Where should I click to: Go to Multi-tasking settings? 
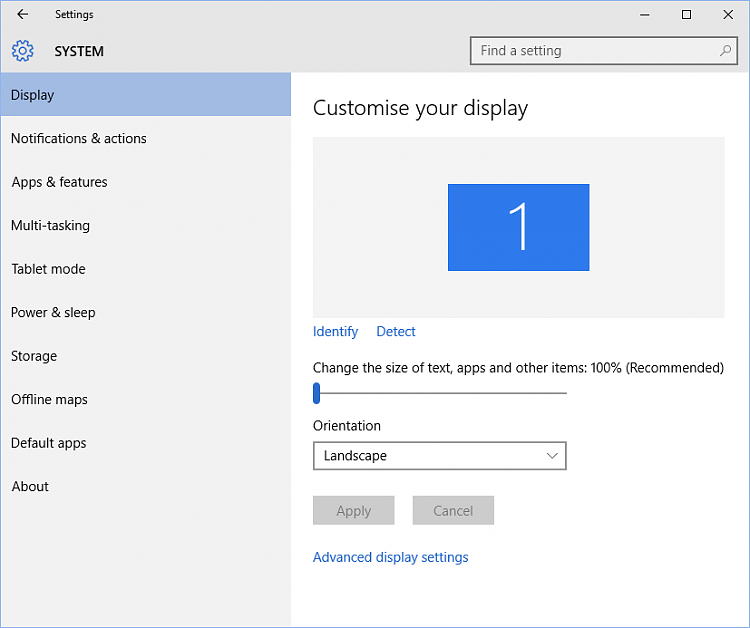145,225
